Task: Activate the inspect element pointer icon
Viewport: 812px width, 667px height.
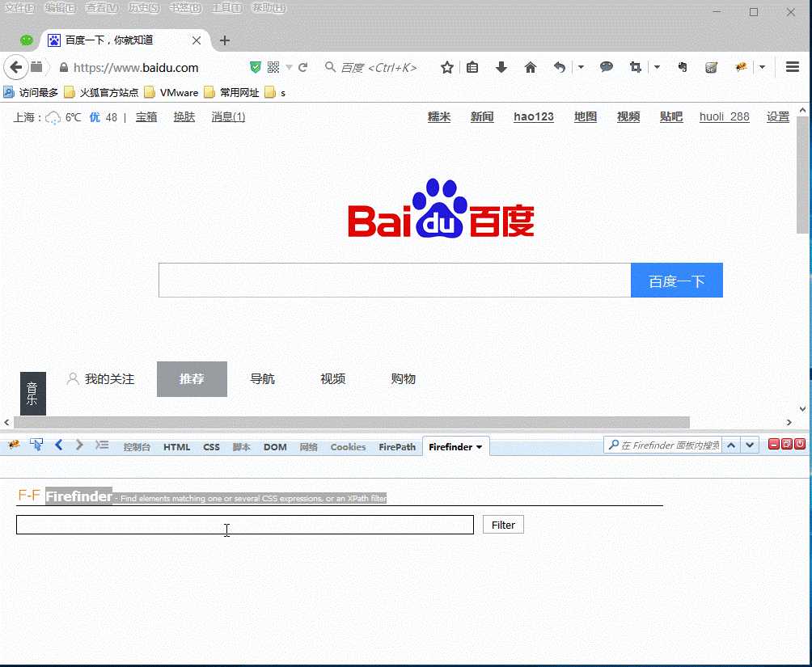Action: pyautogui.click(x=36, y=445)
